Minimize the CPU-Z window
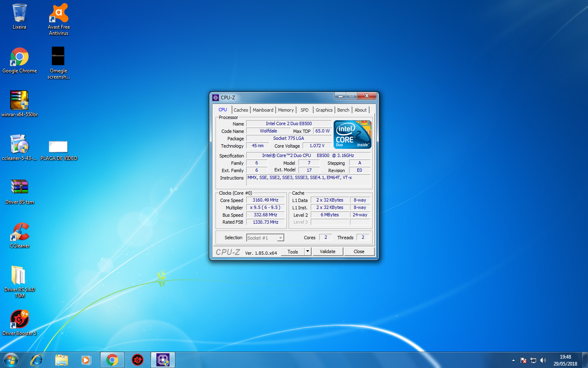Screen dimensions: 588x368 (340, 96)
